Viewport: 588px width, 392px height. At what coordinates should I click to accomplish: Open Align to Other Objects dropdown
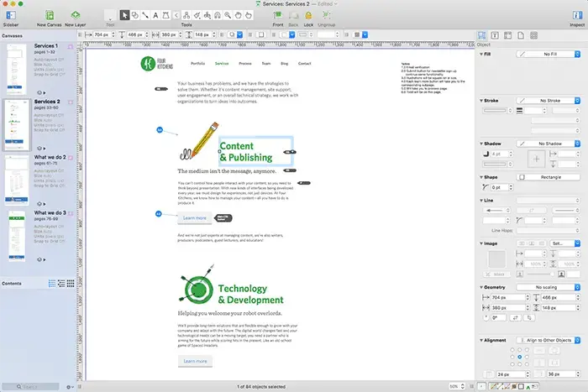click(549, 342)
